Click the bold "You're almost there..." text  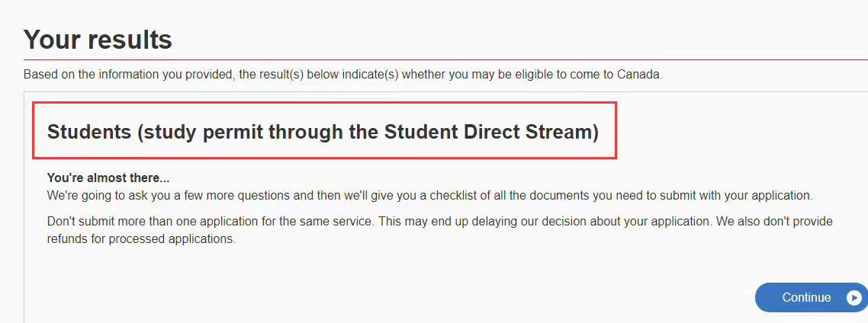(x=108, y=178)
